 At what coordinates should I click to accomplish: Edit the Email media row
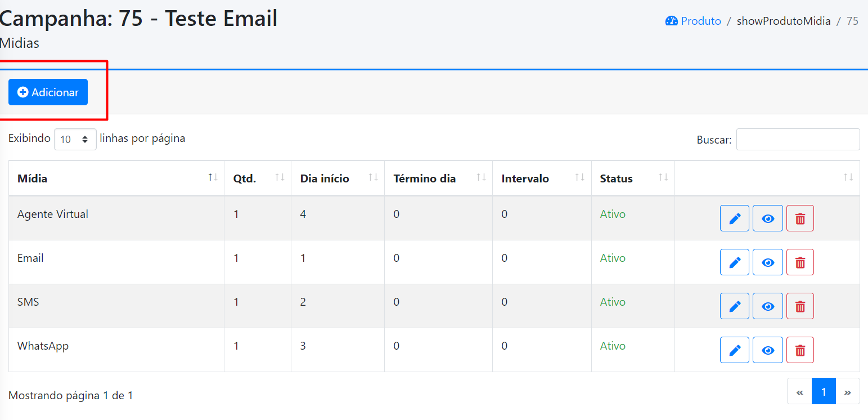click(x=734, y=262)
